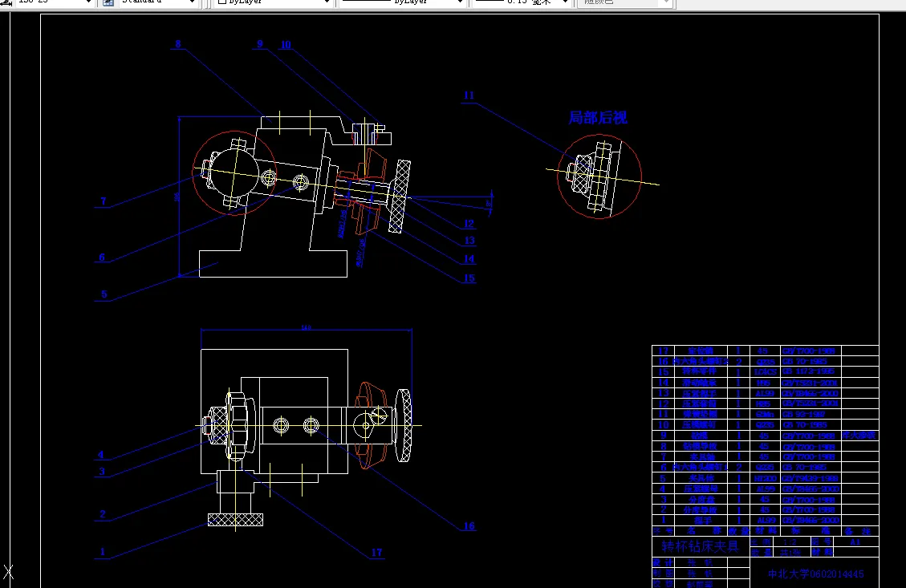
Task: Select callout number 13 in the drawing
Action: [469, 241]
